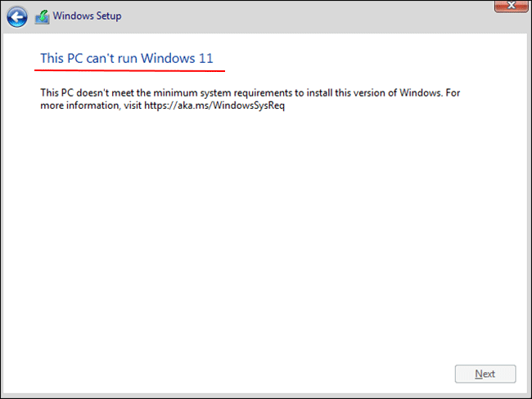Click the underlined N in Next
This screenshot has height=399, width=532.
[x=478, y=374]
